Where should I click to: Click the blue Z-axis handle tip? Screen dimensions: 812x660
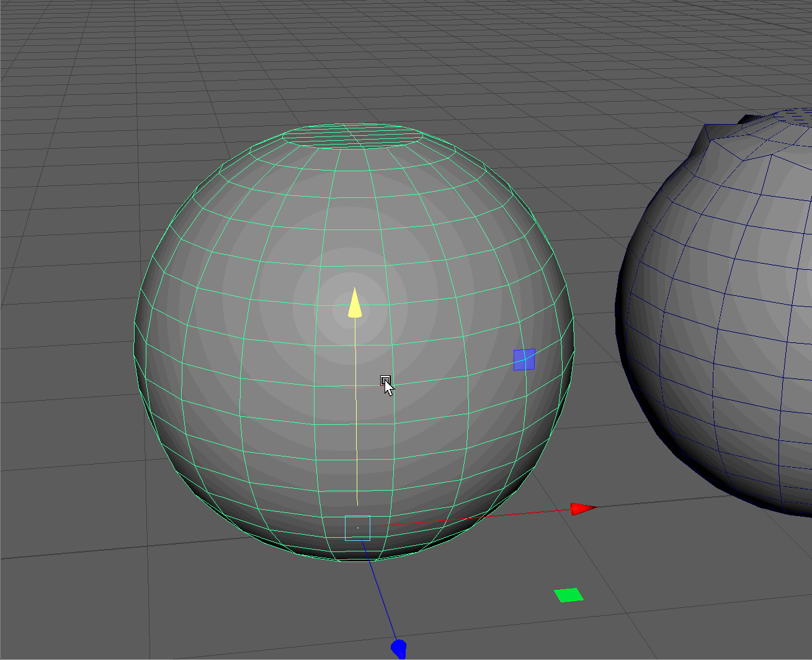[x=399, y=648]
